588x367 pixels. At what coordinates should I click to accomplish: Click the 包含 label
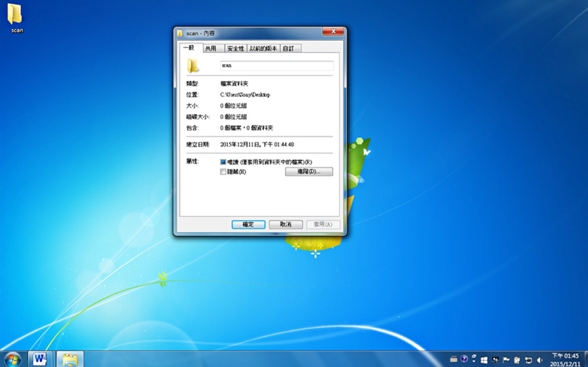click(192, 128)
